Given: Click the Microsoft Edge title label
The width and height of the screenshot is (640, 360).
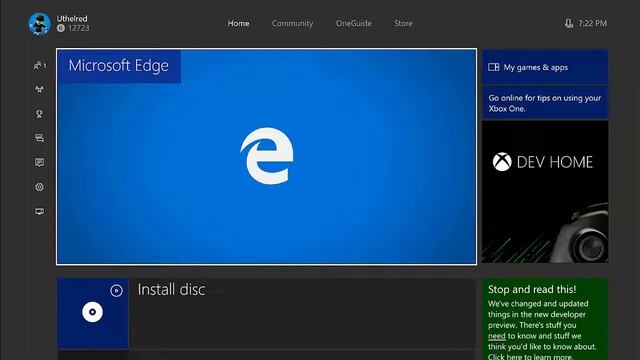Looking at the screenshot, I should (x=118, y=66).
